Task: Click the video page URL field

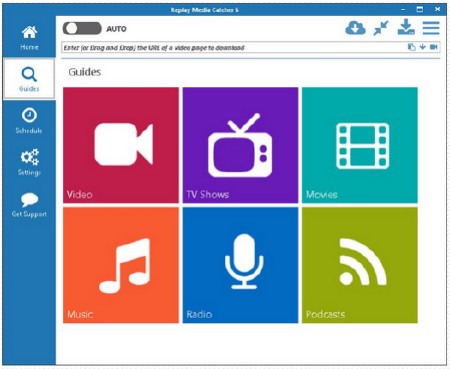Action: pos(233,48)
